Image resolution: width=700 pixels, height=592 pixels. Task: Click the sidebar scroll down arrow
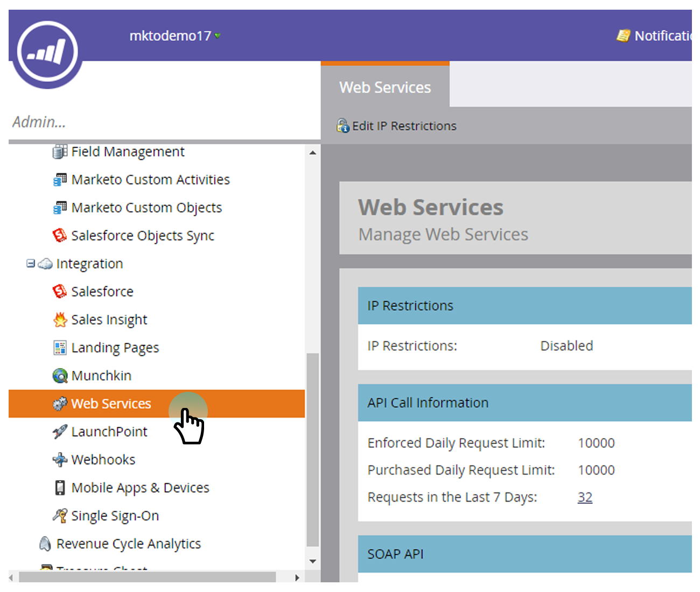313,561
